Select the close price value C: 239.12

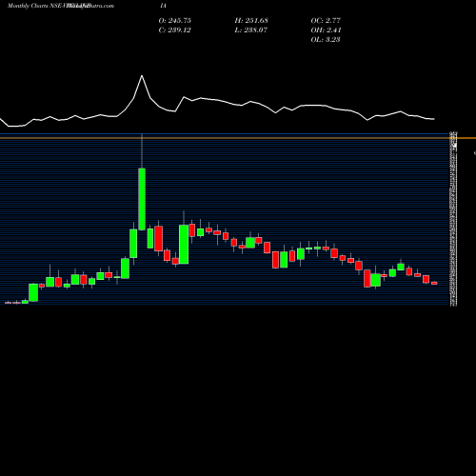click(x=175, y=30)
